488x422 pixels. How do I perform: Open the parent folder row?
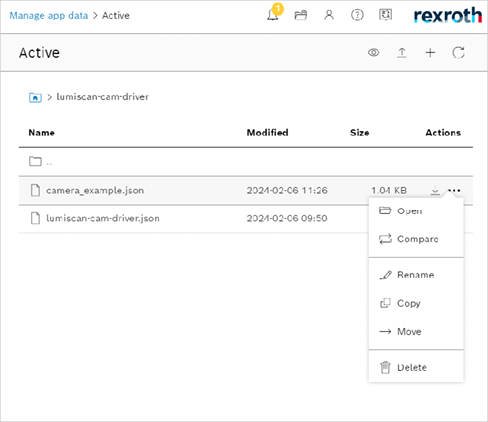(246, 162)
